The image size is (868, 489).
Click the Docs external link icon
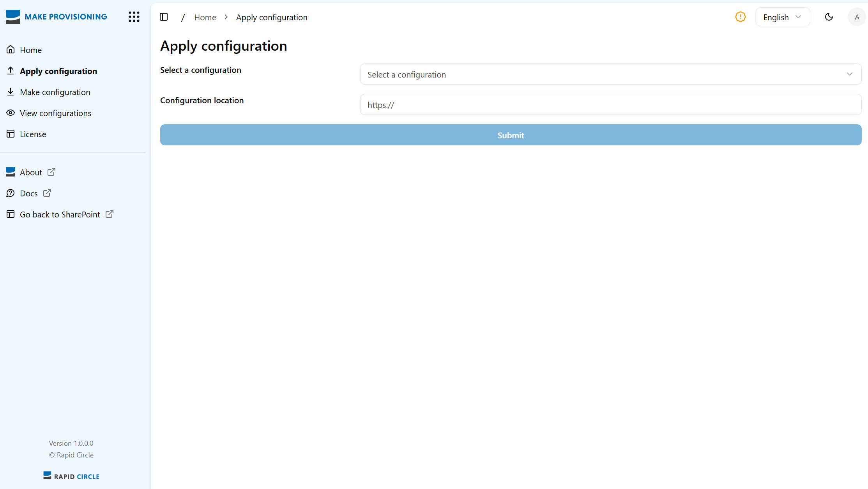47,193
